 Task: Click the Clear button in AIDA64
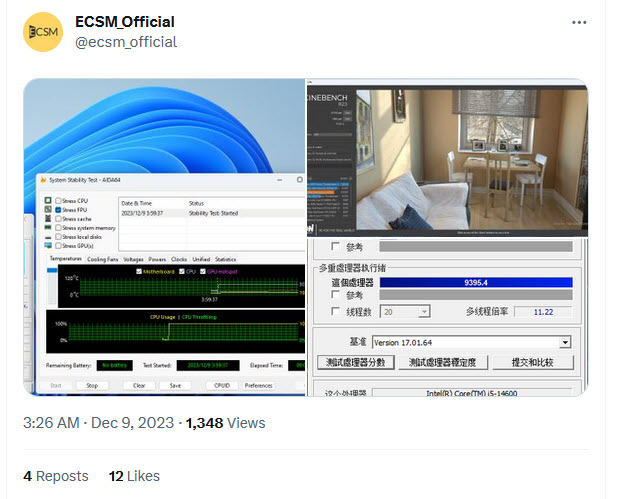[139, 385]
